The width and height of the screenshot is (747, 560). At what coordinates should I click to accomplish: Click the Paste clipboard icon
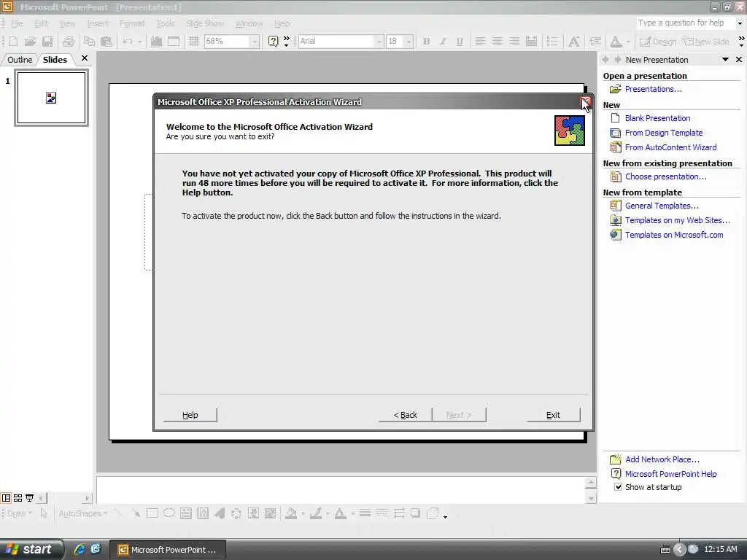106,42
